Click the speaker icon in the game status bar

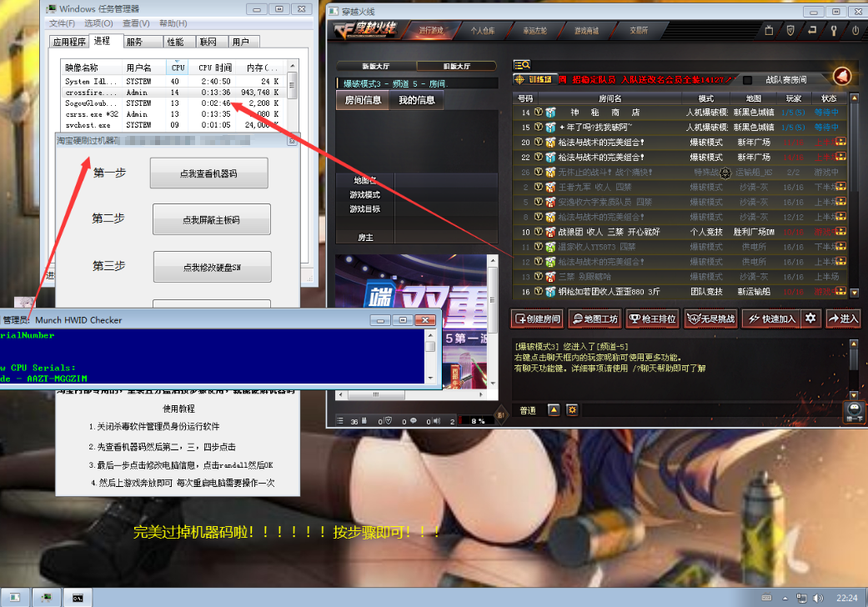[437, 421]
